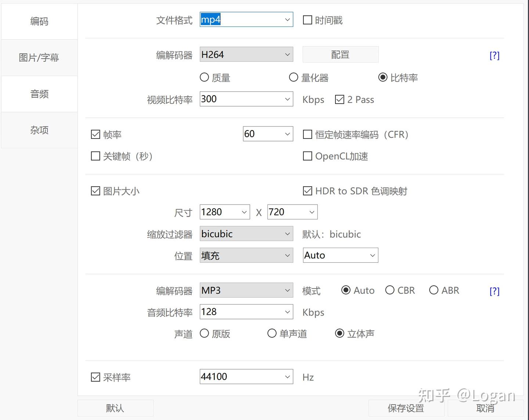Switch to the 音频 tab

[39, 94]
